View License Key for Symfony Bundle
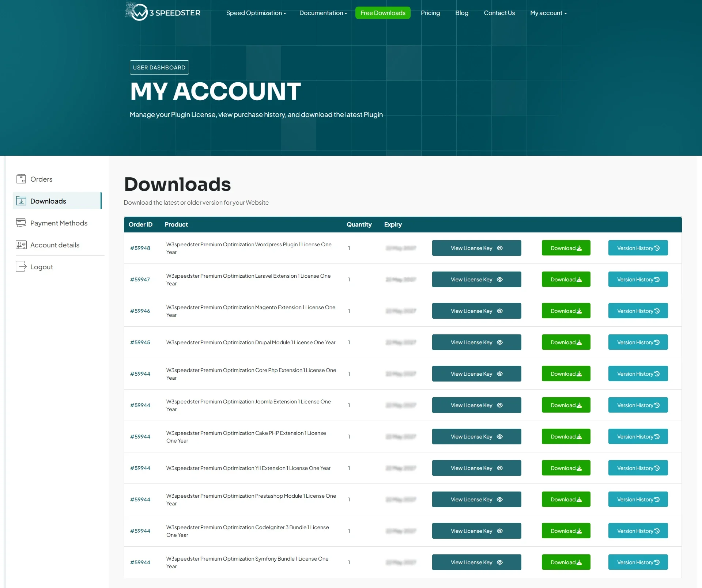Viewport: 702px width, 588px height. (x=477, y=562)
